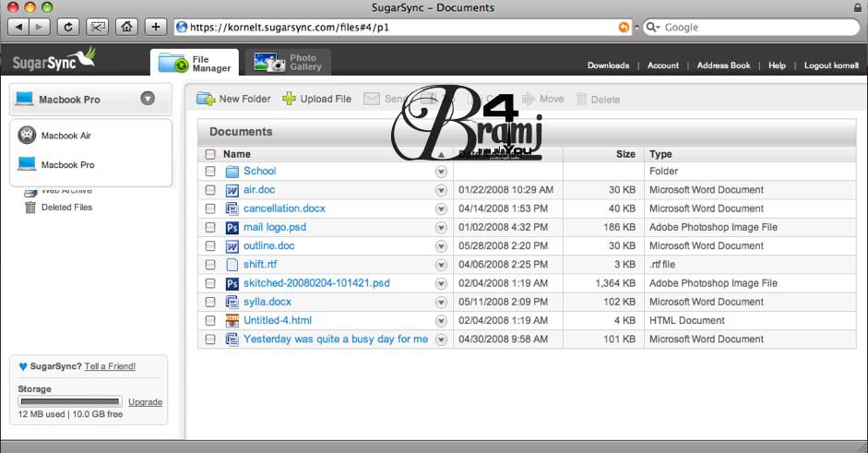Add a bookmark with the plus button
This screenshot has height=453, width=868.
156,27
